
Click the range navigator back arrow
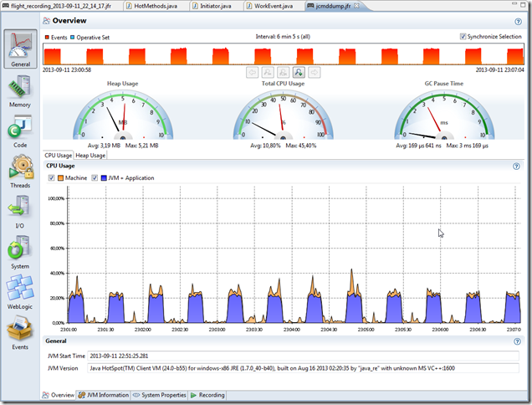click(252, 72)
